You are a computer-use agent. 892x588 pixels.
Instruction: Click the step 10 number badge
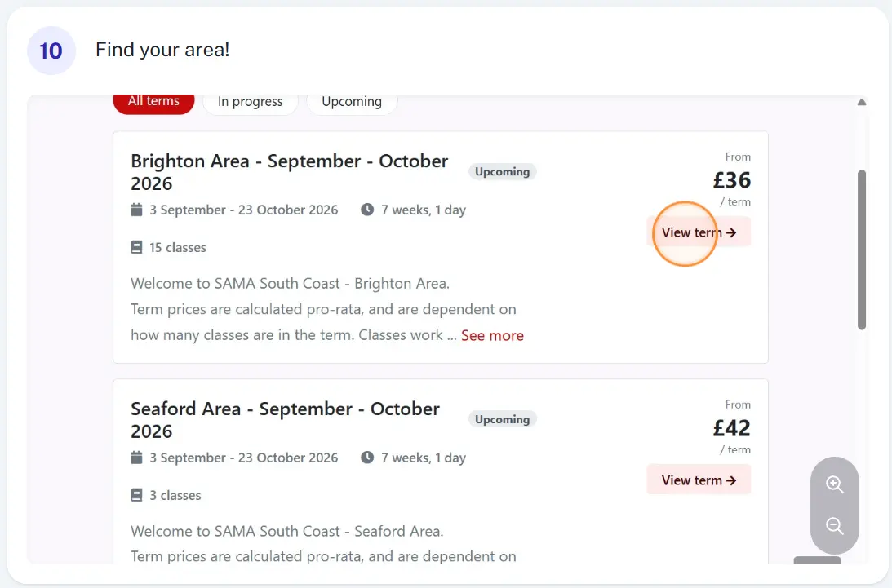click(x=51, y=51)
